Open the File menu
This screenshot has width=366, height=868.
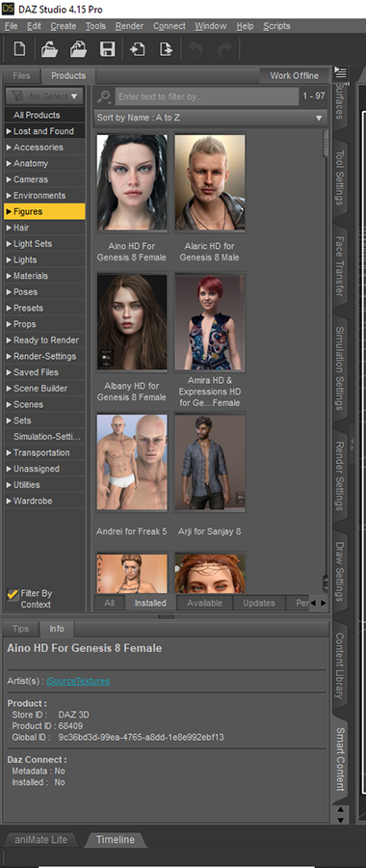(11, 26)
